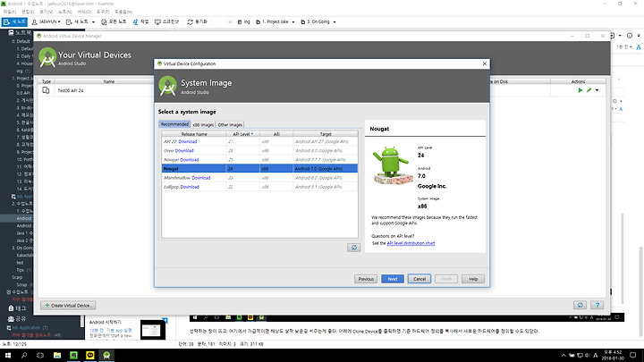Image resolution: width=644 pixels, height=362 pixels.
Task: Click Next button
Action: point(393,279)
